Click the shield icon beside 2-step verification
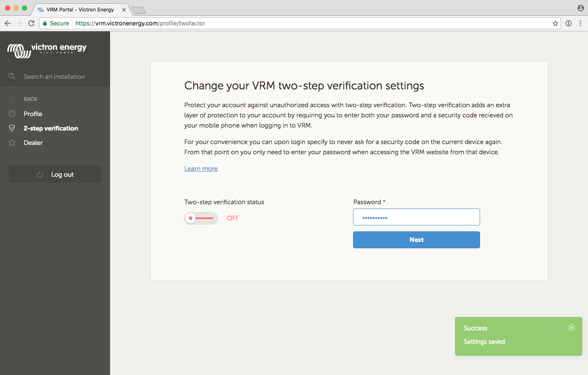This screenshot has width=588, height=375. (12, 128)
